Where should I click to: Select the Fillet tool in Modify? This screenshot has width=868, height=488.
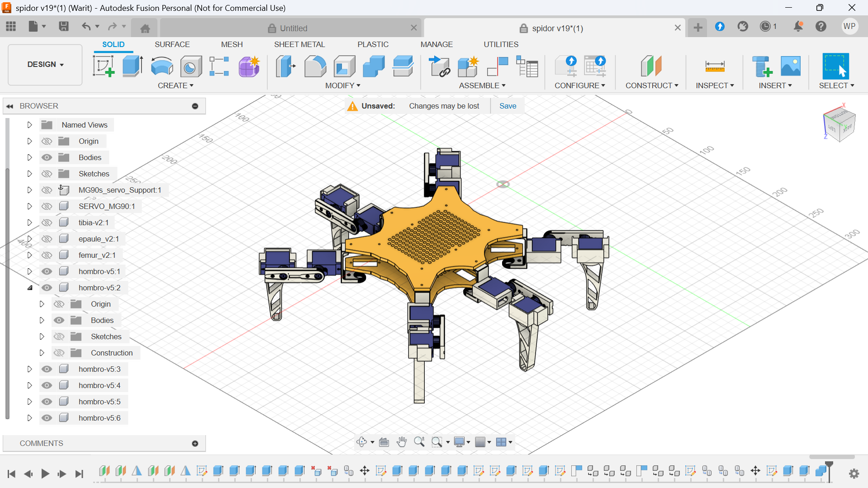[x=315, y=66]
